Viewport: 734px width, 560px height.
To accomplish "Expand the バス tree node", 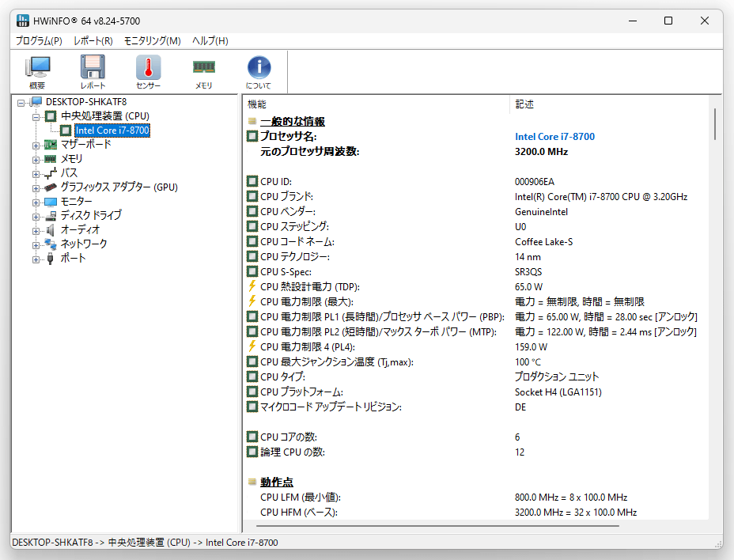I will point(36,174).
